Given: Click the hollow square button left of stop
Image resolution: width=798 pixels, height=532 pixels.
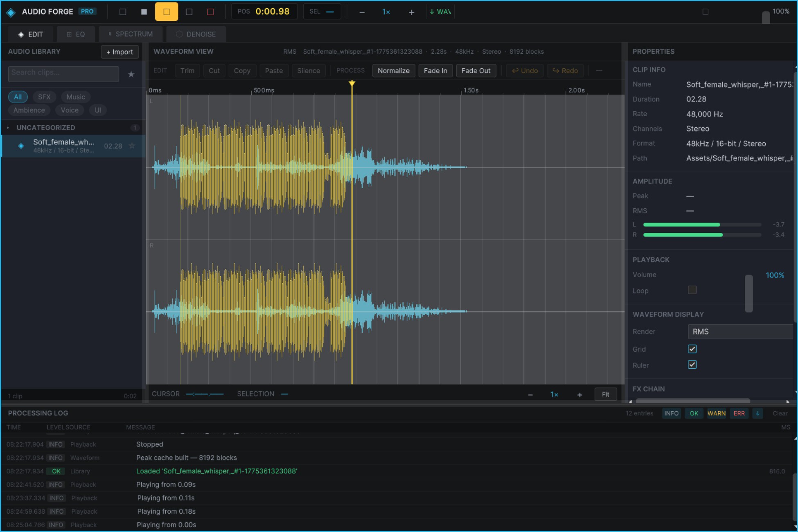Looking at the screenshot, I should (x=122, y=12).
